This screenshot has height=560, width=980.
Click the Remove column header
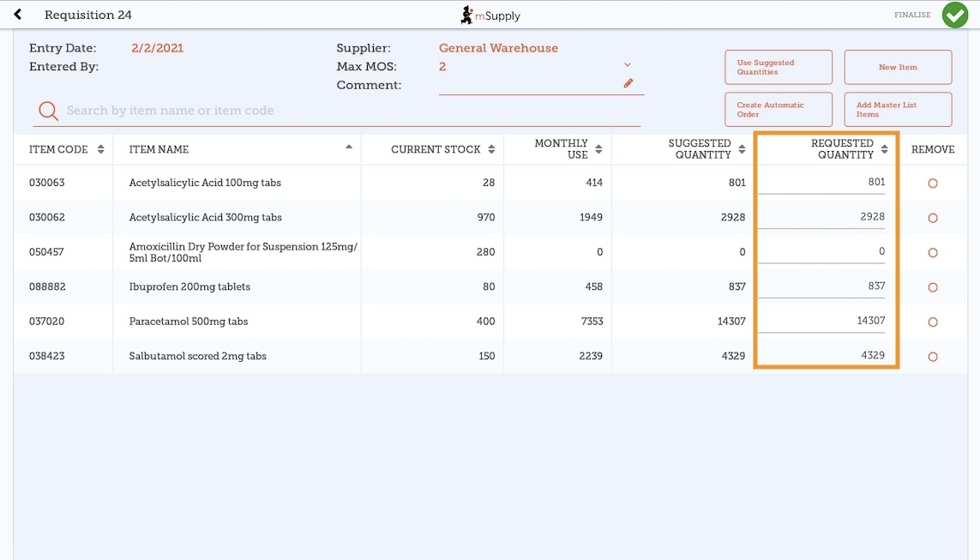click(x=932, y=149)
